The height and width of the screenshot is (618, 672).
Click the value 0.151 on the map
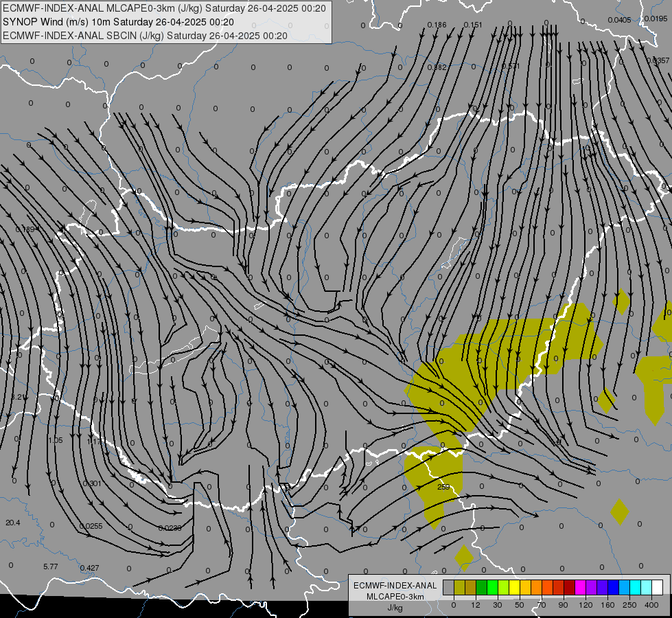[473, 25]
